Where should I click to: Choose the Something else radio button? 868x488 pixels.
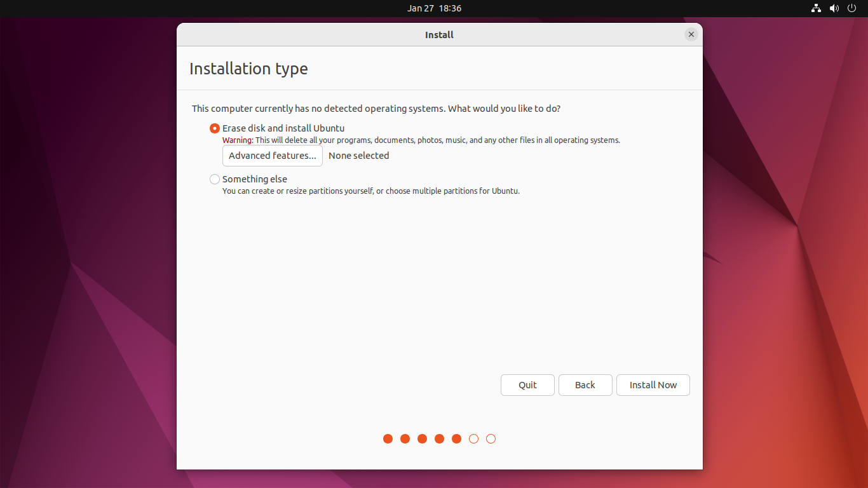click(215, 179)
